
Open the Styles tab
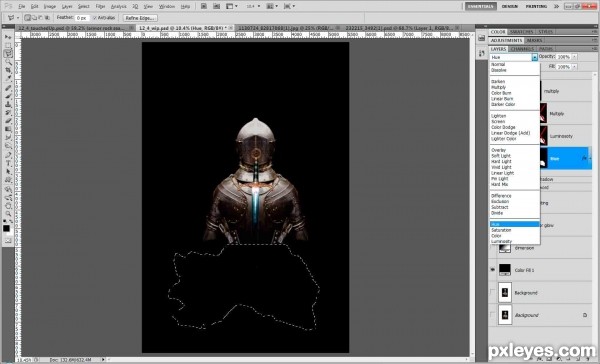point(545,32)
